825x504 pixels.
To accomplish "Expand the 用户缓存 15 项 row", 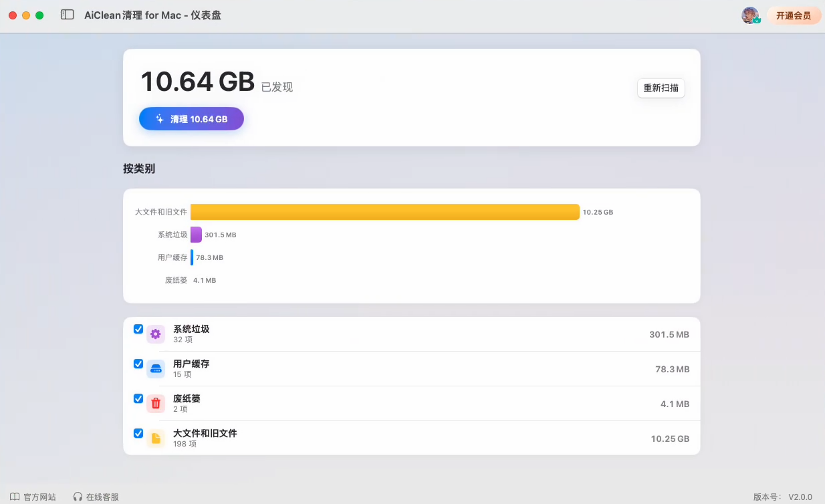I will click(x=412, y=369).
